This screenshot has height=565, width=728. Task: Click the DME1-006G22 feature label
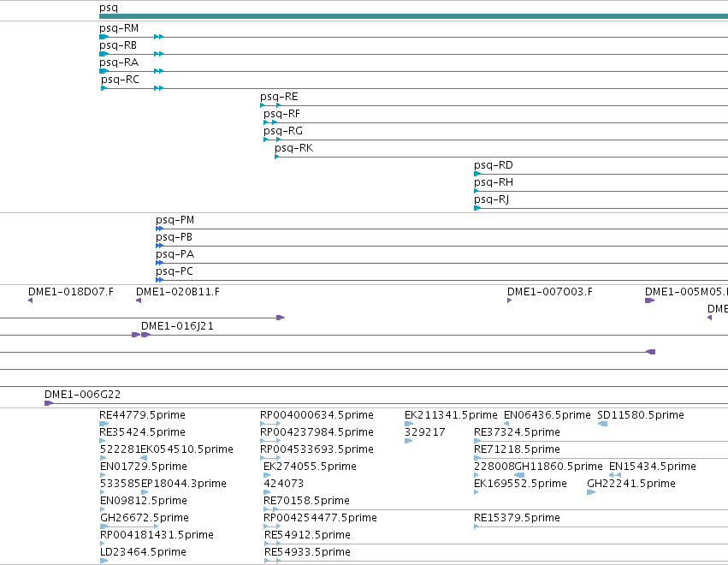coord(83,395)
